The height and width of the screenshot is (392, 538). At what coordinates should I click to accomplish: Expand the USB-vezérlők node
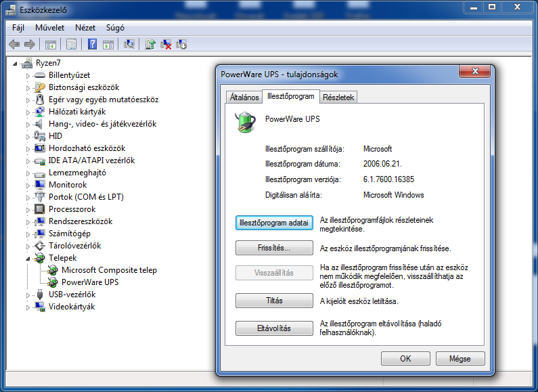(28, 295)
